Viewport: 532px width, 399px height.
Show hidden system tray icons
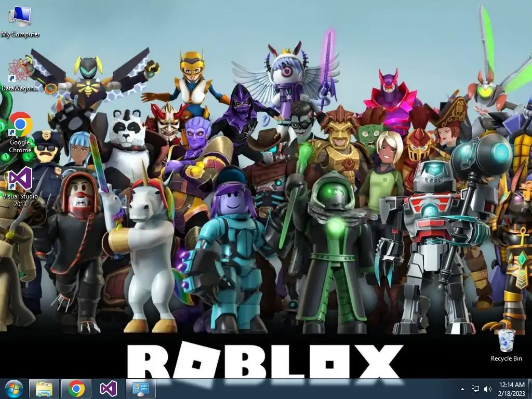point(462,389)
